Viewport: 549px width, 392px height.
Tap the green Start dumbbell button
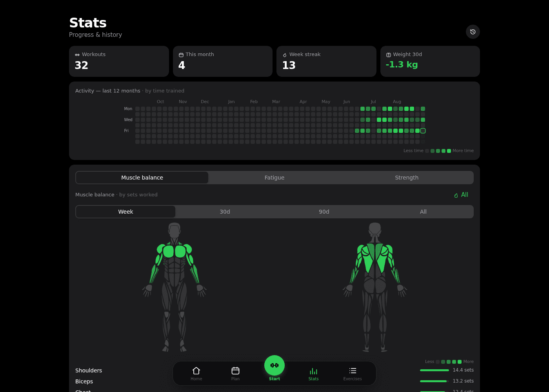click(274, 365)
